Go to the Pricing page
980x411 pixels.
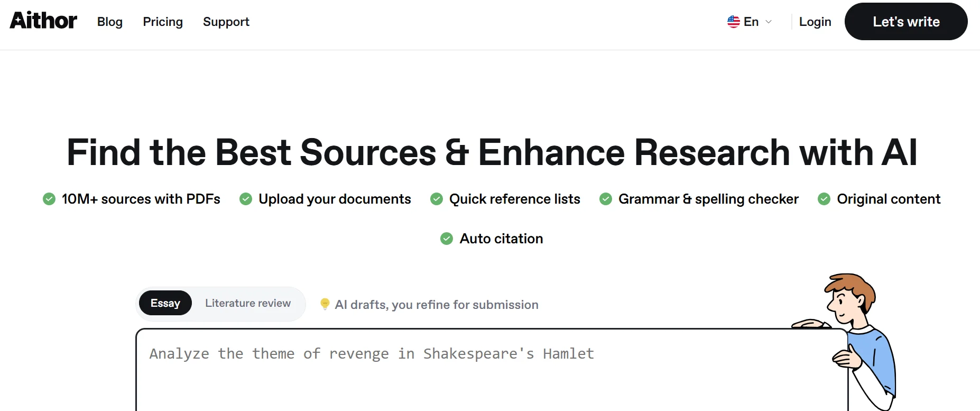coord(163,22)
